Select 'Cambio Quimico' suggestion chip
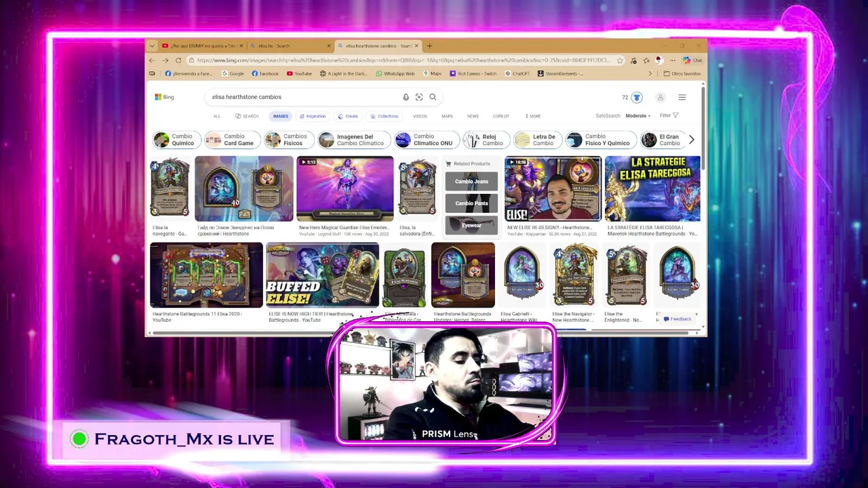This screenshot has width=868, height=488. (176, 140)
